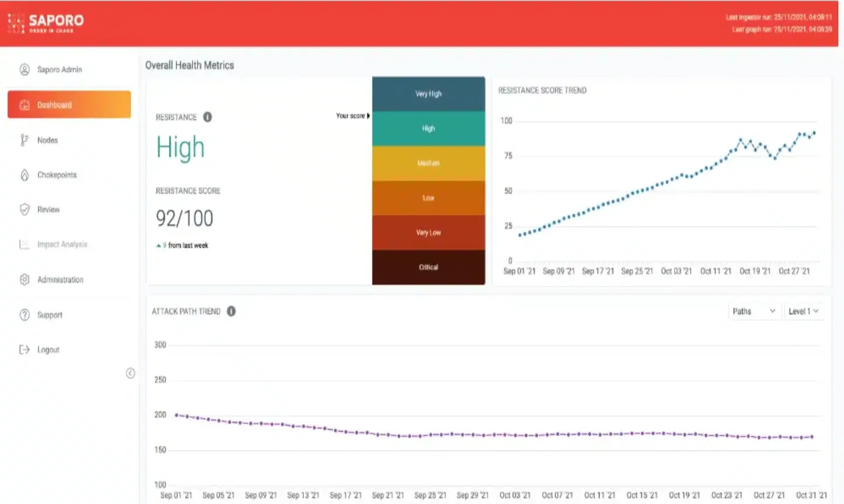Viewport: 844px width, 504px height.
Task: Click the Chokepoints icon in sidebar
Action: [25, 175]
